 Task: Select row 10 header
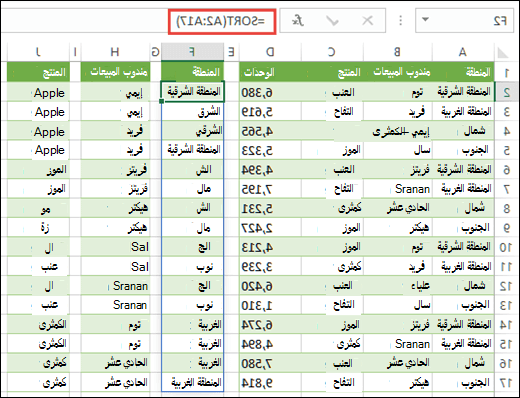point(506,247)
